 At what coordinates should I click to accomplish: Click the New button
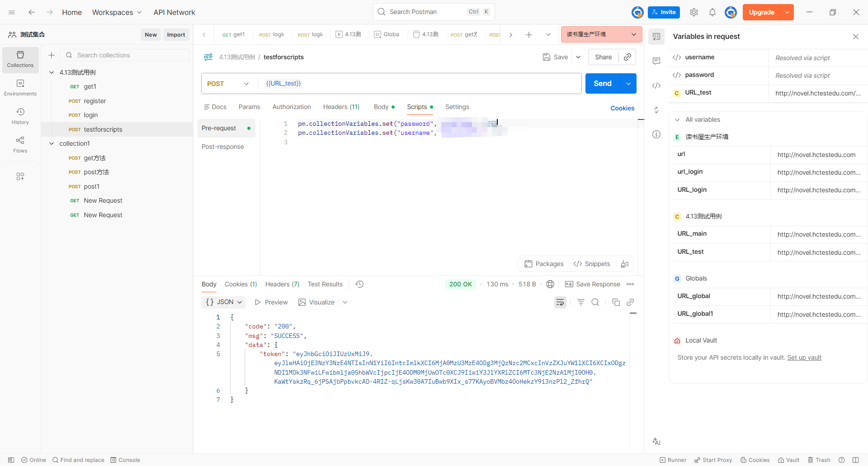(151, 35)
